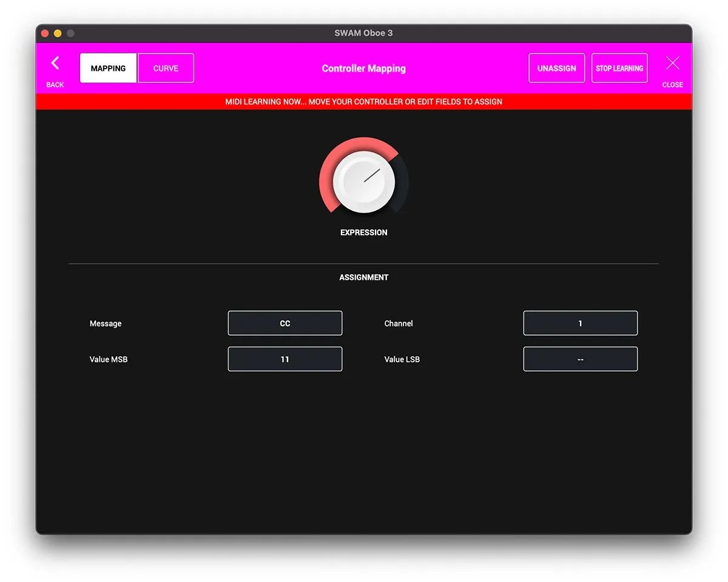This screenshot has height=582, width=728.
Task: Close window using the red traffic light
Action: pyautogui.click(x=45, y=33)
